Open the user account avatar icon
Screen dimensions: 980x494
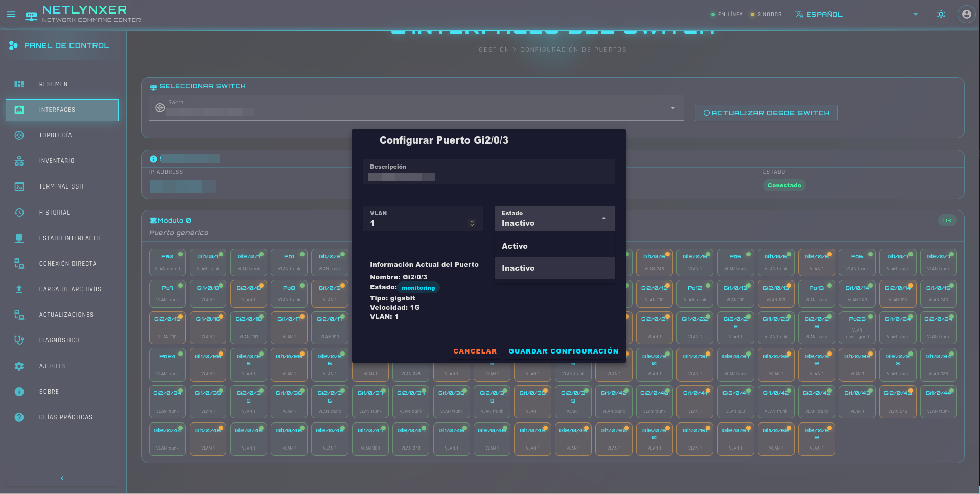tap(966, 14)
